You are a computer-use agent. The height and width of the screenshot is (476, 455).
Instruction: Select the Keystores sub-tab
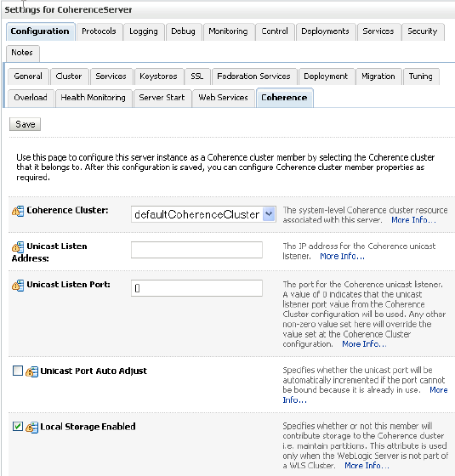coord(158,76)
